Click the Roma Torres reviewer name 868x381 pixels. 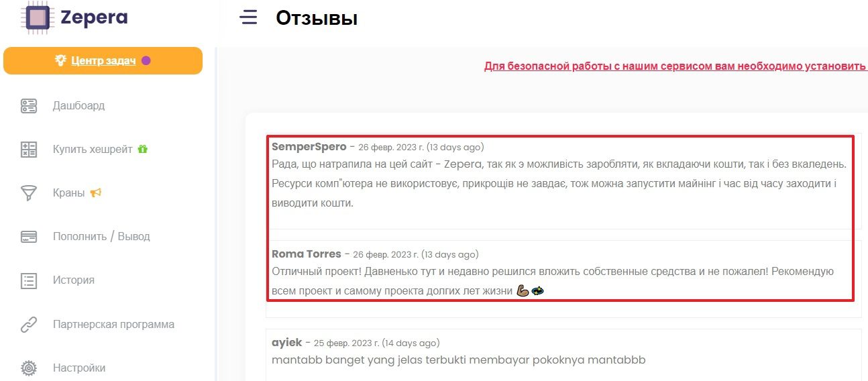[x=307, y=254]
